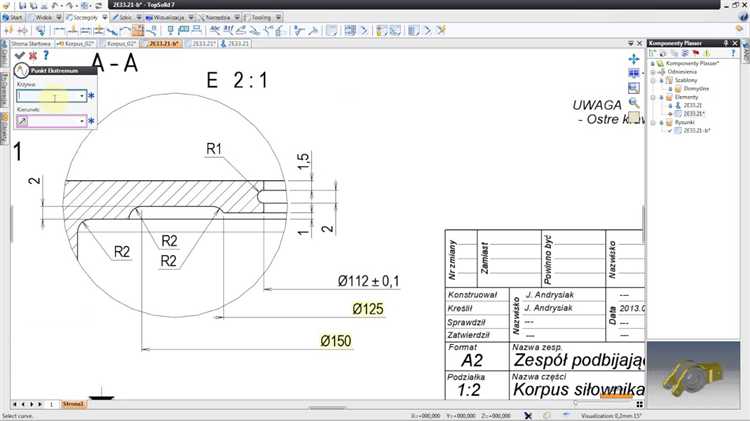Image resolution: width=750 pixels, height=421 pixels.
Task: Select Komponenty Plasser root in the tree
Action: [692, 63]
